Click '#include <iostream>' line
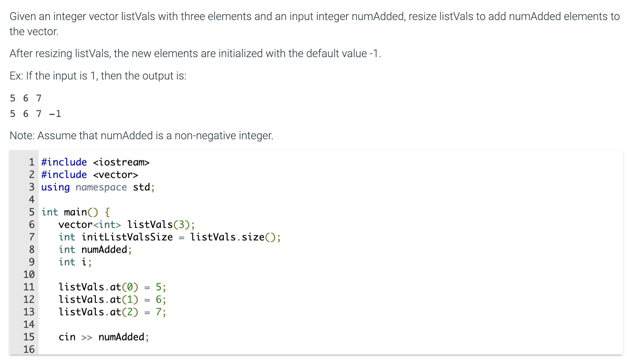The image size is (627, 364). coord(95,162)
